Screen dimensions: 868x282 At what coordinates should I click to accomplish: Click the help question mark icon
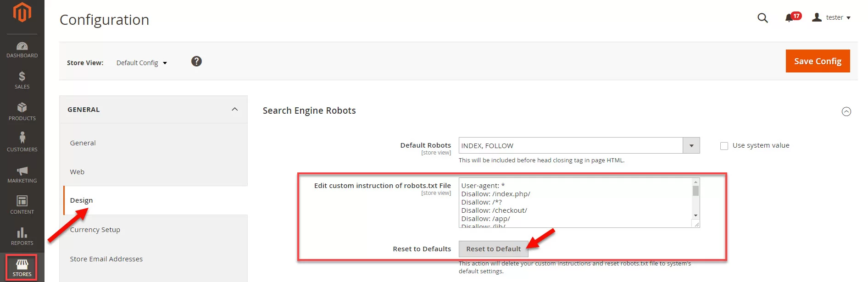(x=196, y=61)
